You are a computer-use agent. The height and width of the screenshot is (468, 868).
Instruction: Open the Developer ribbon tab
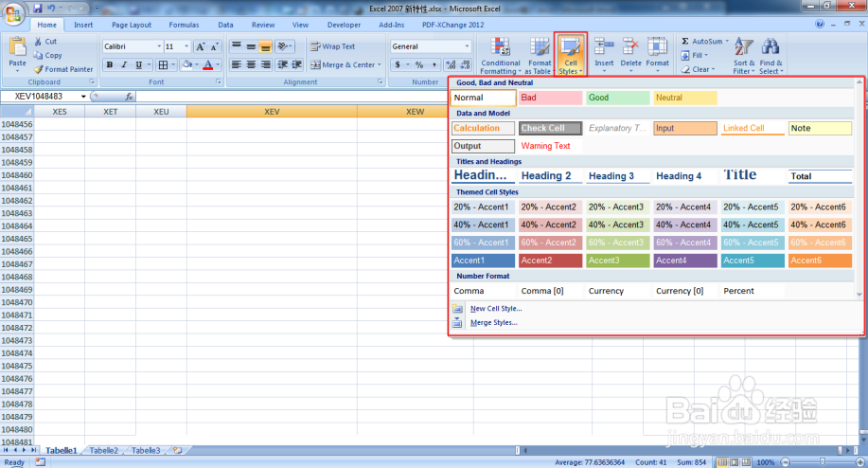(x=344, y=25)
